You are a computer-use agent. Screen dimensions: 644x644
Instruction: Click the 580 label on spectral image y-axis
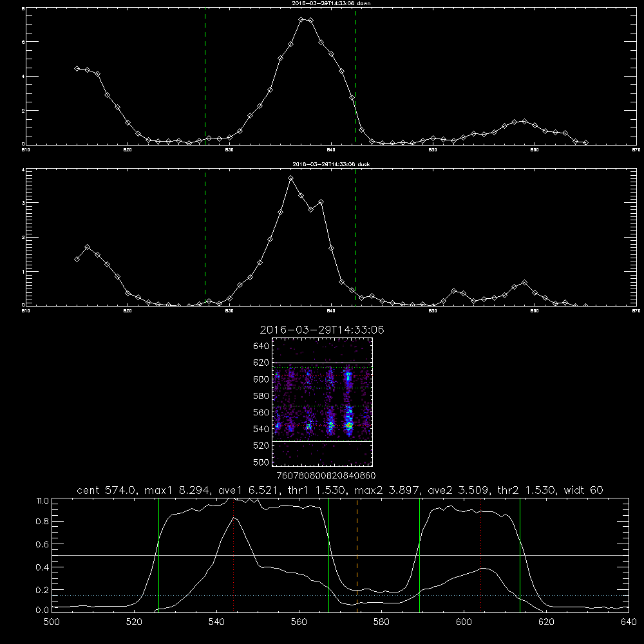[x=261, y=396]
